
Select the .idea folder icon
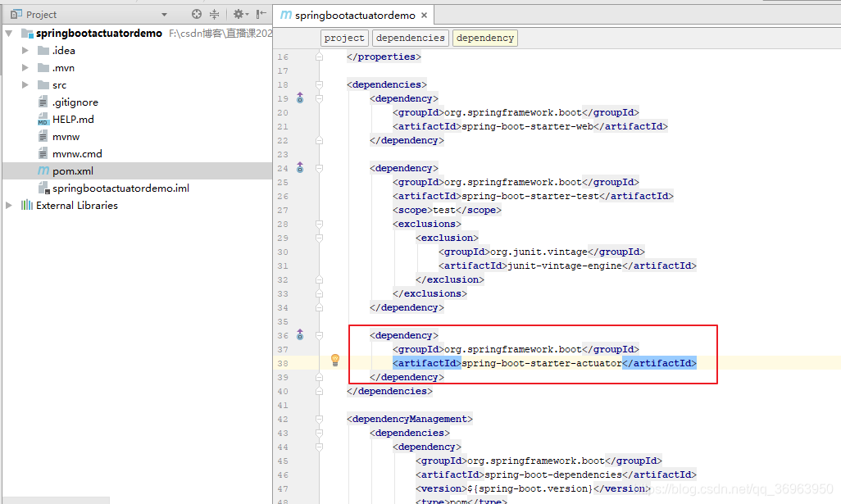[43, 51]
